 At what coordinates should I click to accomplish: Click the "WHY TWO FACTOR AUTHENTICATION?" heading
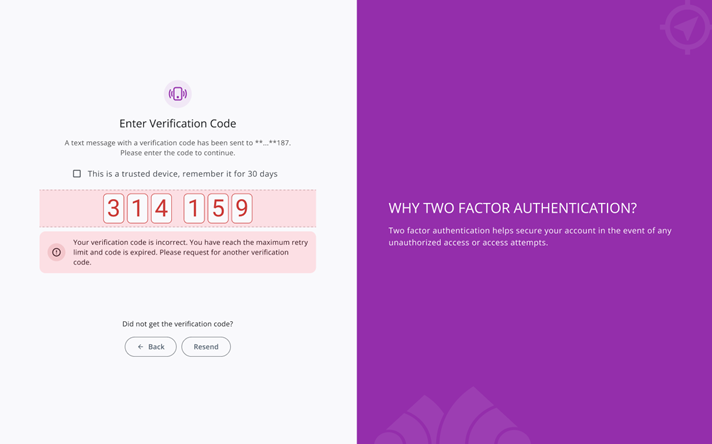pos(512,209)
